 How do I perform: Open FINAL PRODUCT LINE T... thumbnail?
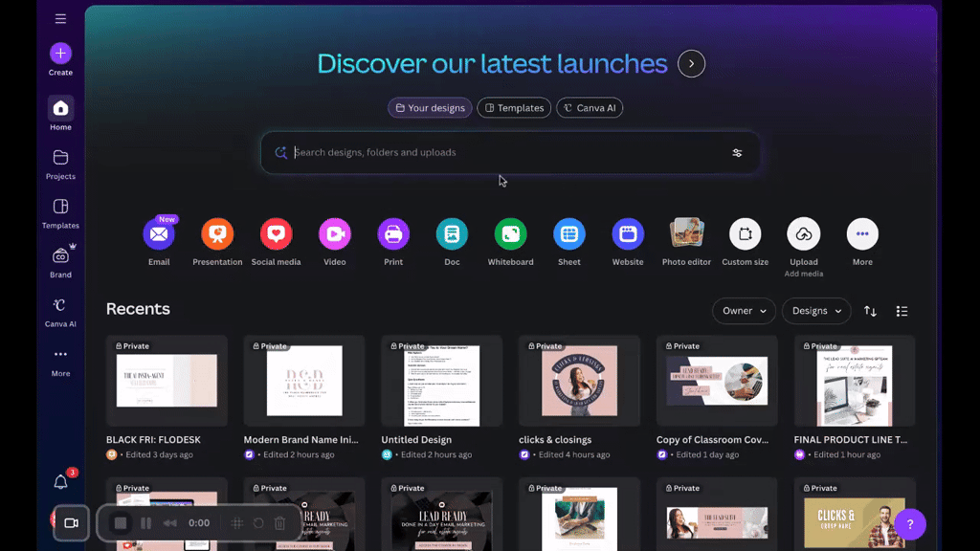[x=855, y=381]
